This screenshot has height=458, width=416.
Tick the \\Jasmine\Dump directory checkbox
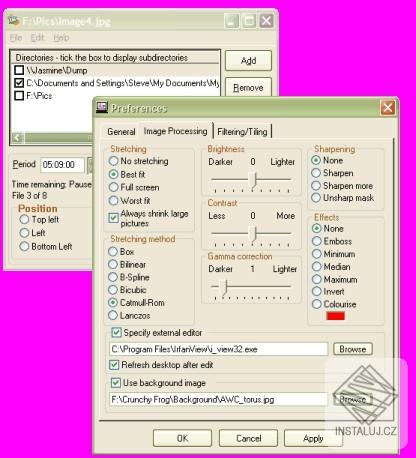coord(19,70)
